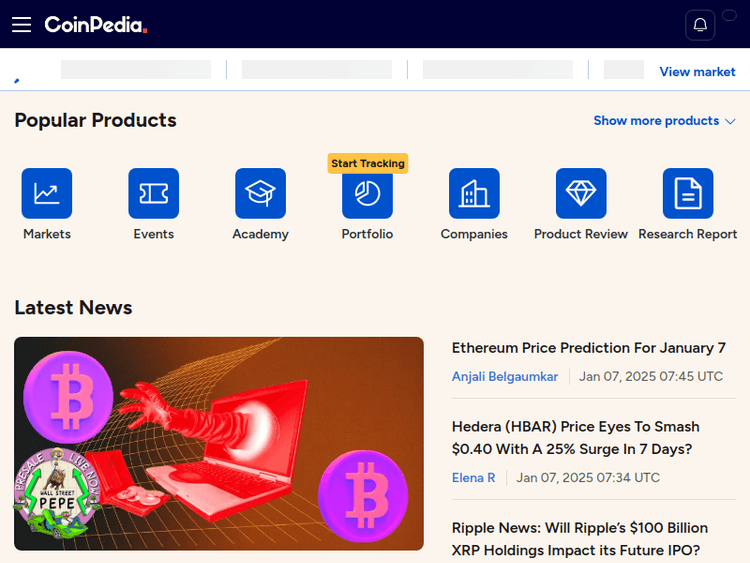
Task: Open the Product Review diamond icon
Action: (x=581, y=193)
